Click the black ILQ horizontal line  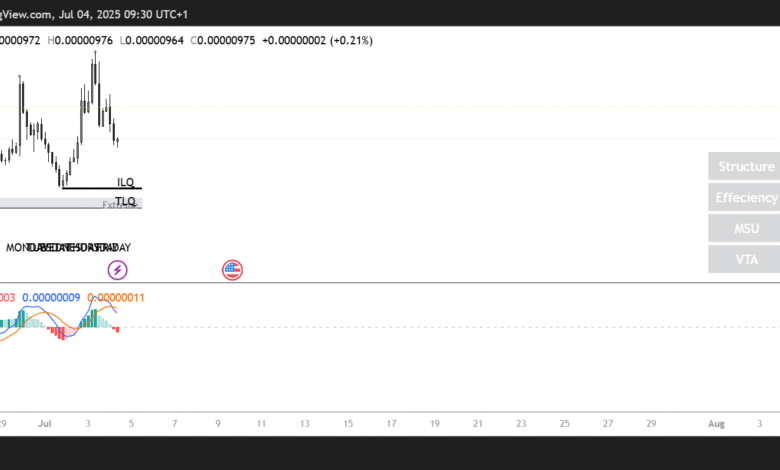102,188
